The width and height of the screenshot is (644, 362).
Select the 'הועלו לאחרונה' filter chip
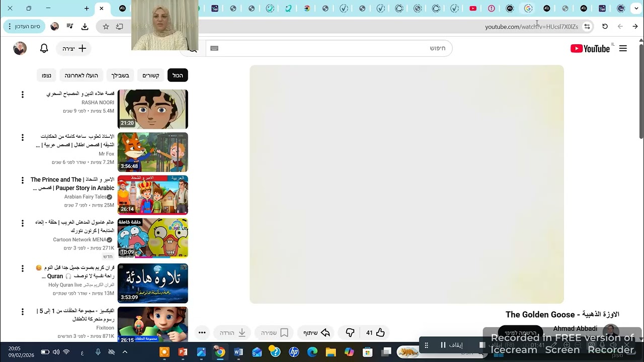(82, 75)
